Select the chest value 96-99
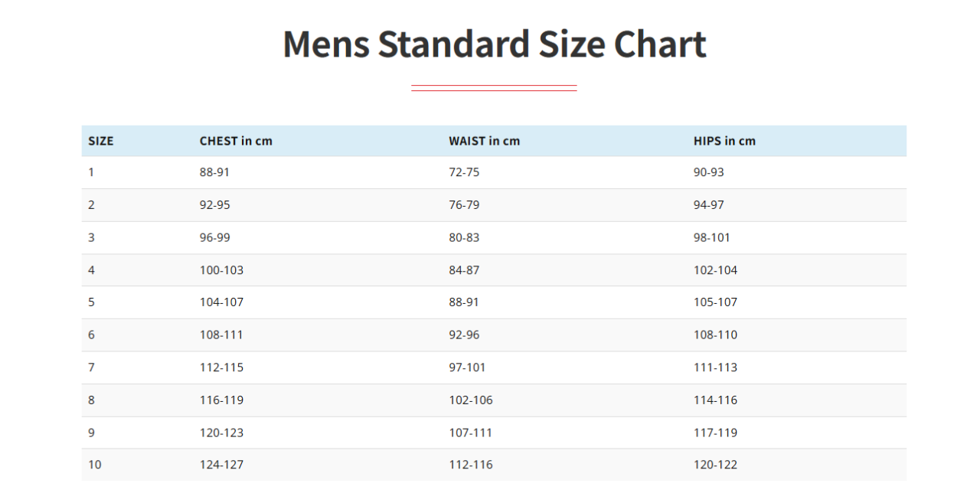Screen dimensions: 980x493 tap(214, 237)
